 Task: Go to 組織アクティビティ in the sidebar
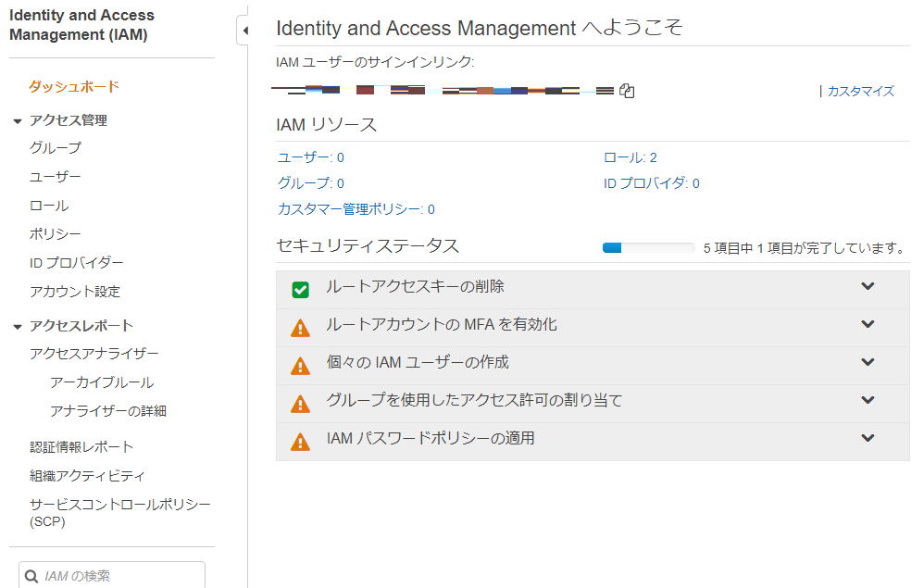87,476
